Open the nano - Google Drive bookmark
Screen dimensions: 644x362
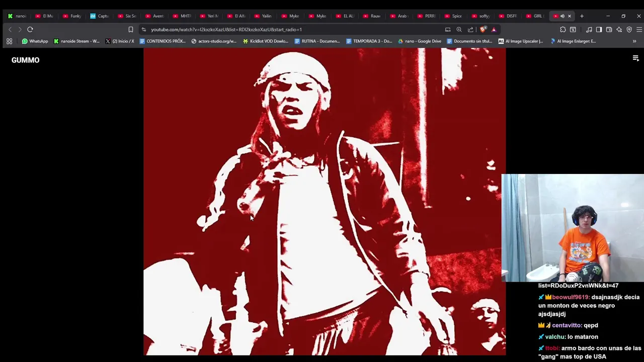point(420,41)
